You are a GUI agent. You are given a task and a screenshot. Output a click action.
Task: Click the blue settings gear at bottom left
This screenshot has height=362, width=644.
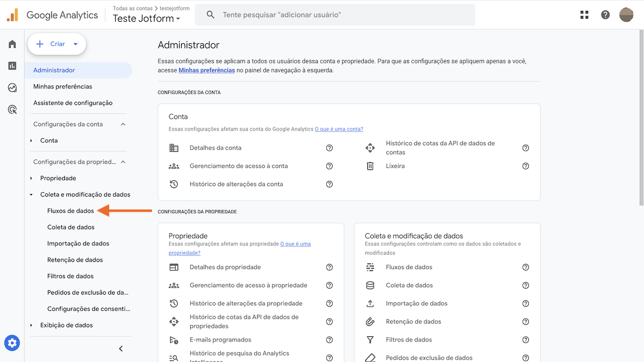pos(12,342)
